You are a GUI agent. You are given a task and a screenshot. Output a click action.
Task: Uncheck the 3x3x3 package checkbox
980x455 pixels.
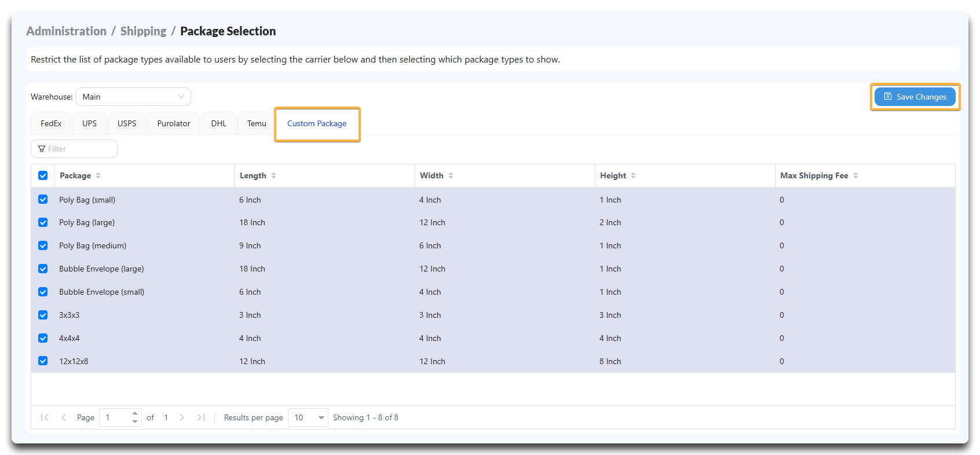[43, 315]
